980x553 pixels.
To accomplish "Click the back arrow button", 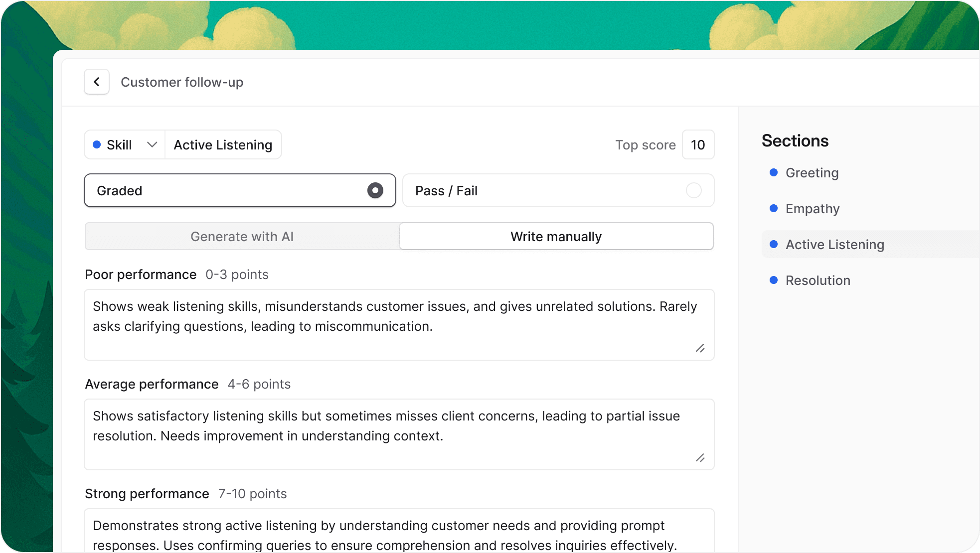I will tap(97, 82).
